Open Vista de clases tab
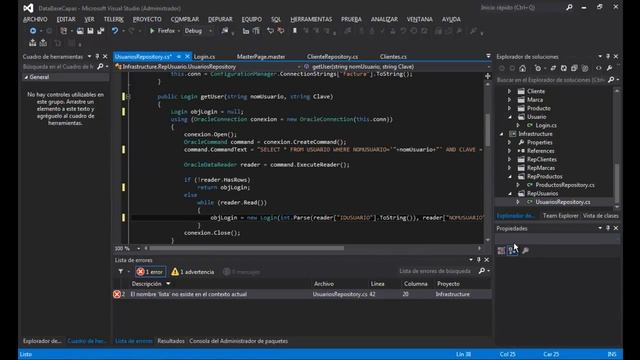This screenshot has width=640, height=360. click(x=600, y=216)
